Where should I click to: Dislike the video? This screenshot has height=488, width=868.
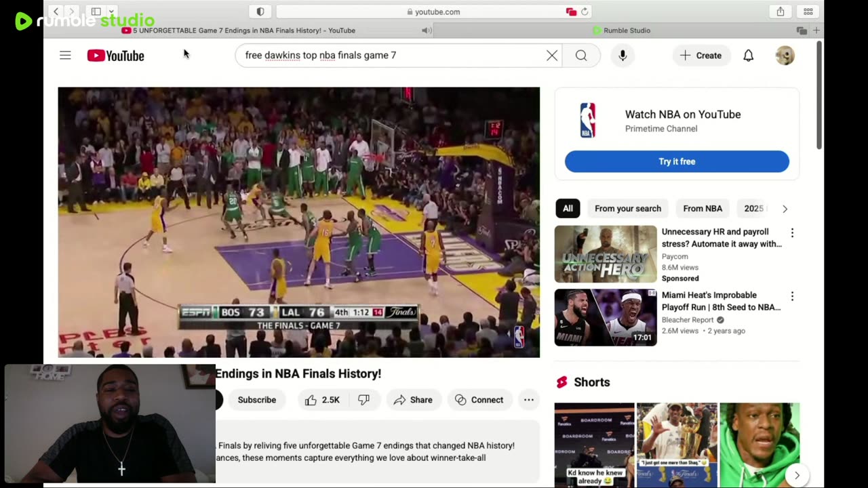point(364,400)
